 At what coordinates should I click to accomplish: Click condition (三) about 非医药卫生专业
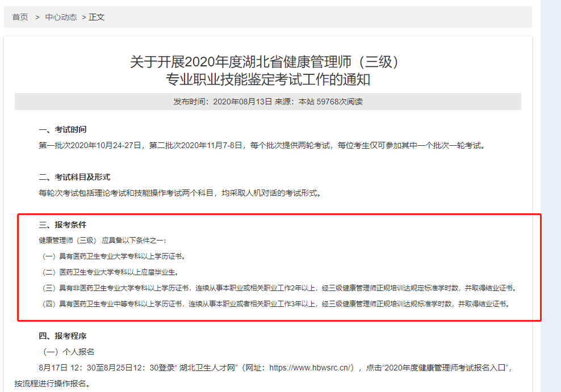click(x=278, y=288)
